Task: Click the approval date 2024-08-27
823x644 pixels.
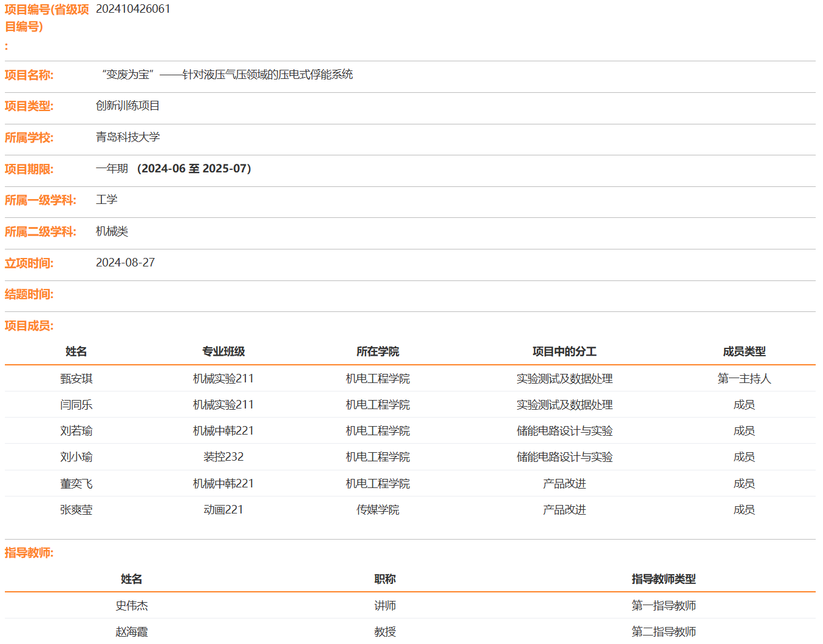Action: [x=125, y=263]
